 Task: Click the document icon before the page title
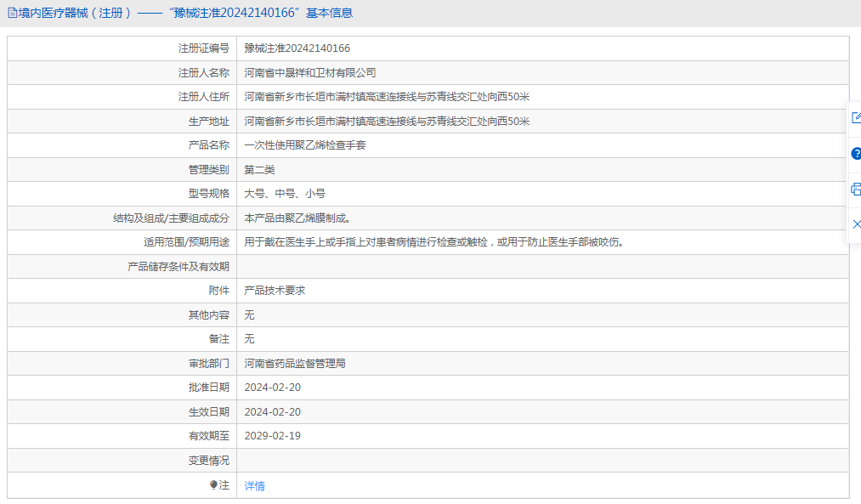[12, 13]
